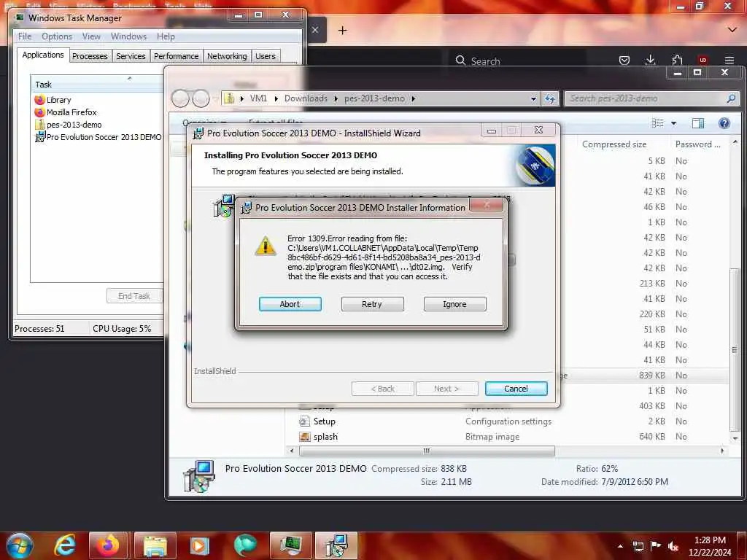
Task: Select Applications tab in Task Manager
Action: tap(43, 55)
